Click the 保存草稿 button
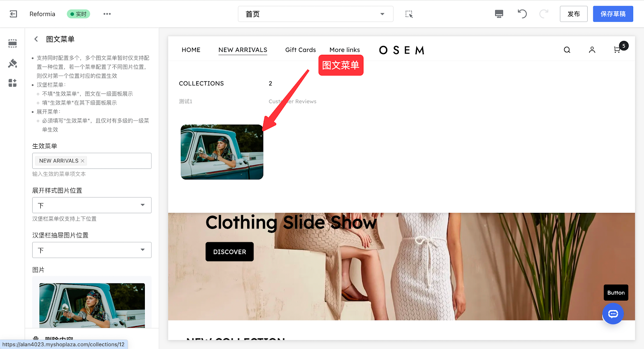644x349 pixels. (x=613, y=14)
